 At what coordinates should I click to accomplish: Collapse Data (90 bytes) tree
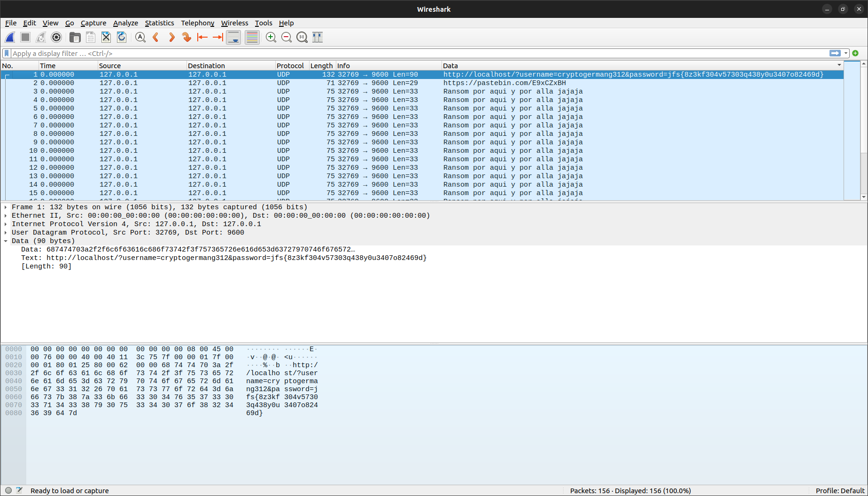click(6, 241)
